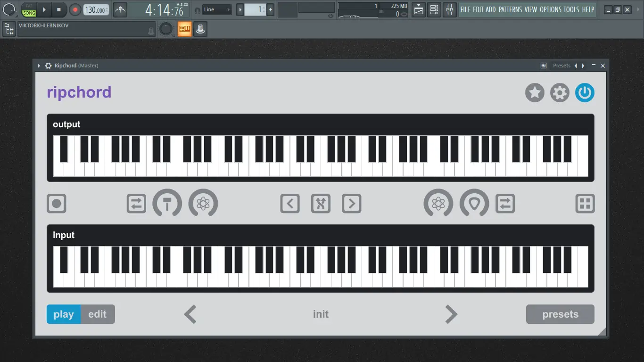Open the Ripchord wrapper settings gear in the title bar

[x=48, y=66]
